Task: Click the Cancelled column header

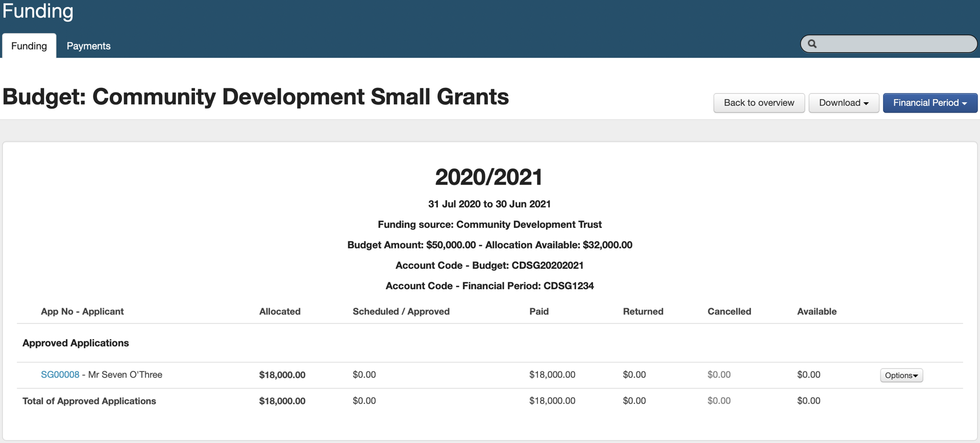Action: [729, 311]
